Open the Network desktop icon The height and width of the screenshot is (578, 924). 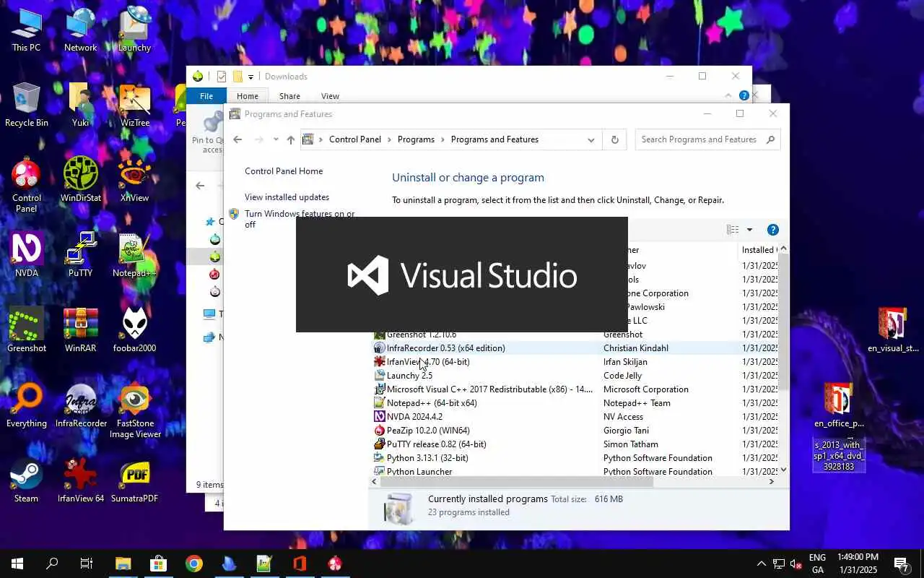coord(80,30)
